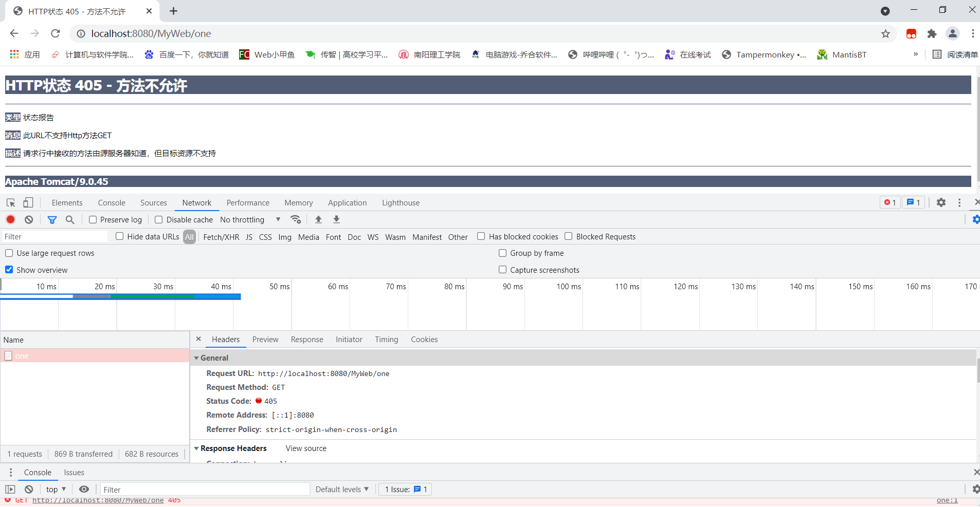Open the No throttling dropdown
The height and width of the screenshot is (507, 980).
pyautogui.click(x=250, y=220)
